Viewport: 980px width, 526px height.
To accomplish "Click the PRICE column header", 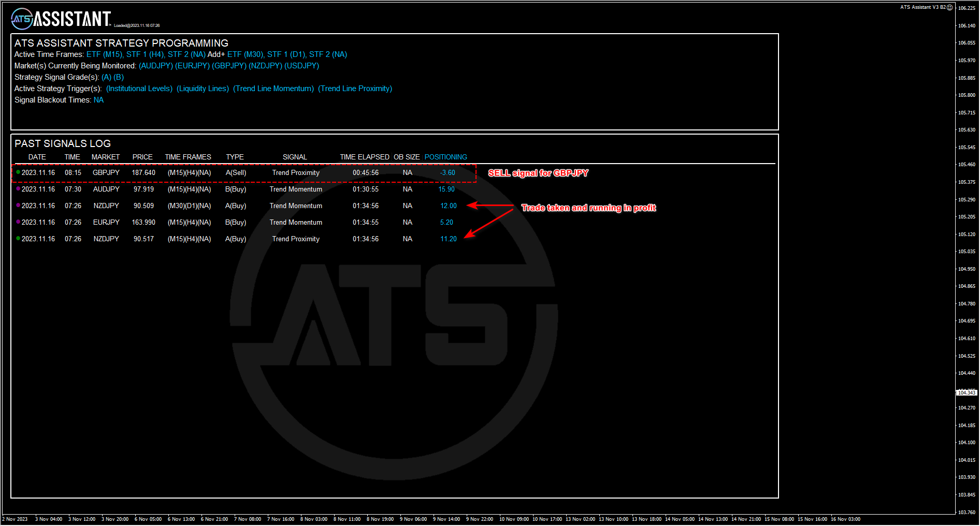I will click(x=142, y=157).
